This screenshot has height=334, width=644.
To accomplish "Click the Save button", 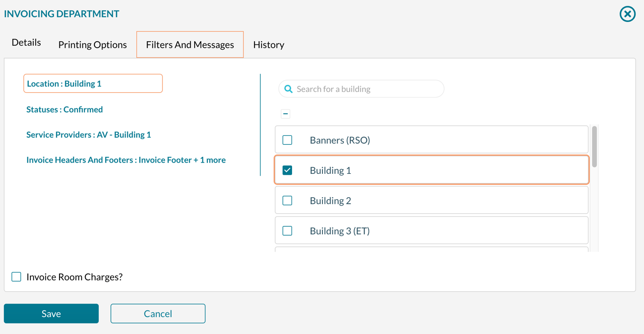I will pos(51,313).
